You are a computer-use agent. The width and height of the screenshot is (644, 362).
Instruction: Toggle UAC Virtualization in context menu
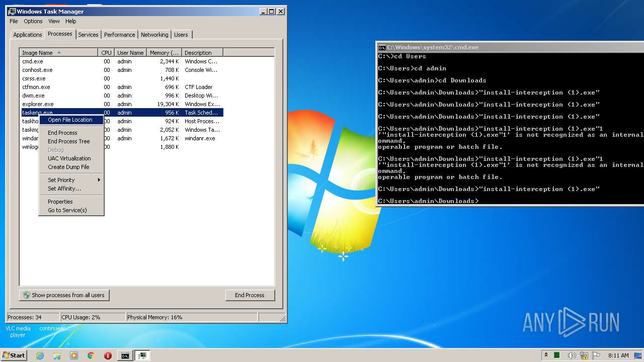(x=71, y=158)
